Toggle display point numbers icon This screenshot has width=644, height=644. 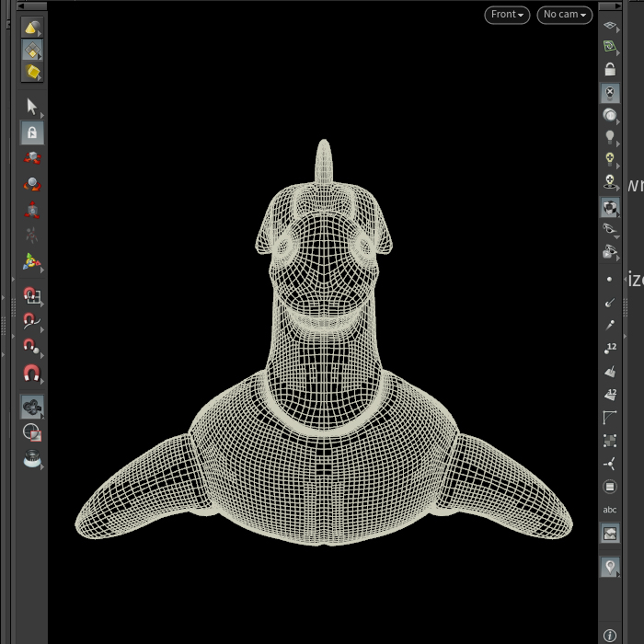tap(610, 349)
